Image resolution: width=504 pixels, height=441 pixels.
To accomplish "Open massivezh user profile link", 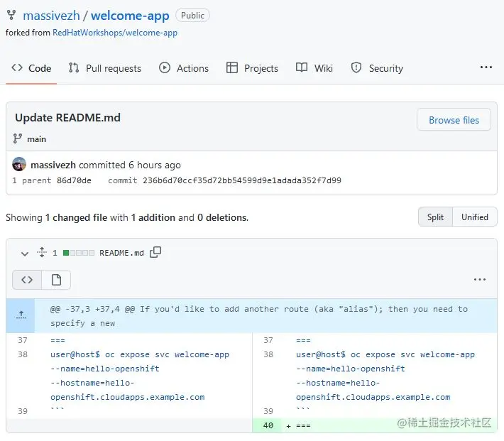I will 51,16.
